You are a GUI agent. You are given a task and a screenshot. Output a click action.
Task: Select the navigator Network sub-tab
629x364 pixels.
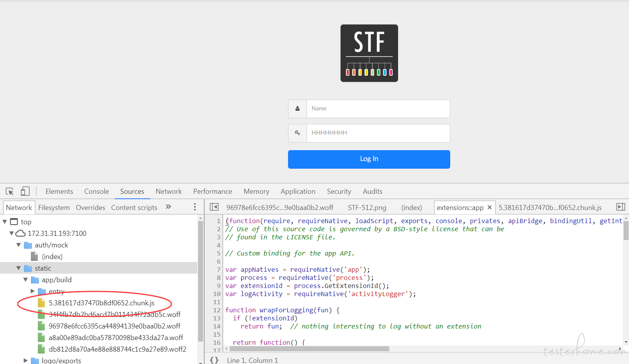pos(19,207)
